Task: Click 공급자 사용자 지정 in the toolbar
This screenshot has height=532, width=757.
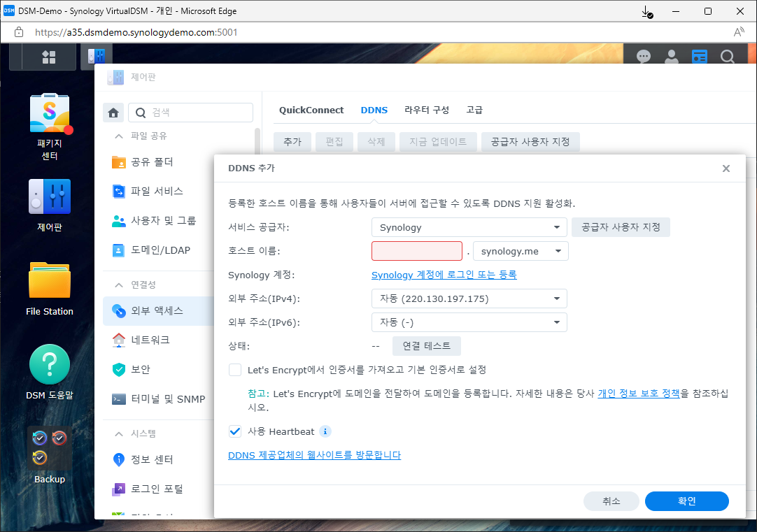Action: click(530, 142)
